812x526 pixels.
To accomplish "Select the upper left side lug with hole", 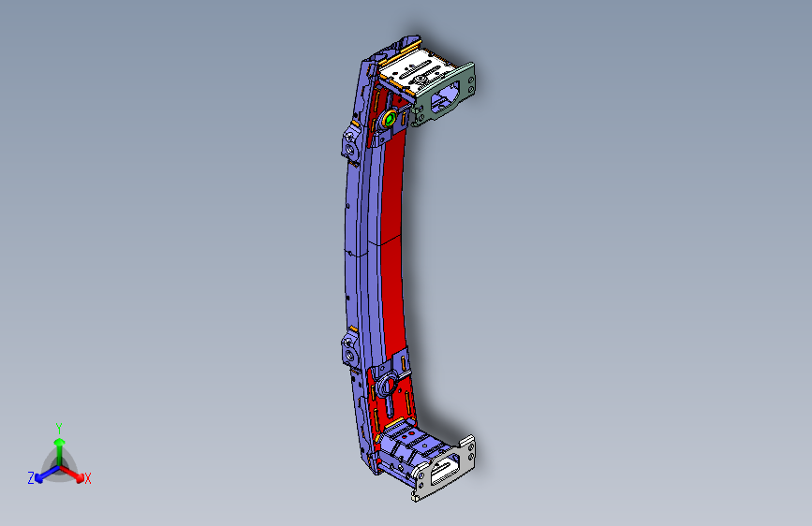I will click(x=349, y=144).
